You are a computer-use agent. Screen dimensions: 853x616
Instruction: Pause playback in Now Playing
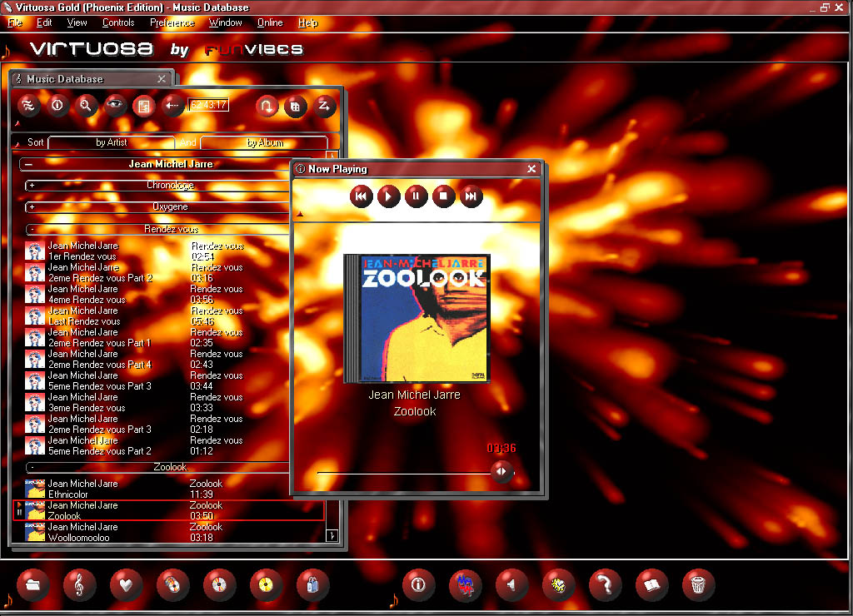click(416, 196)
